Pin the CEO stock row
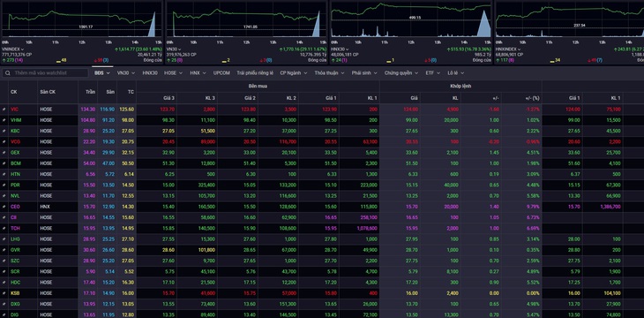The width and height of the screenshot is (644, 318). [x=4, y=207]
